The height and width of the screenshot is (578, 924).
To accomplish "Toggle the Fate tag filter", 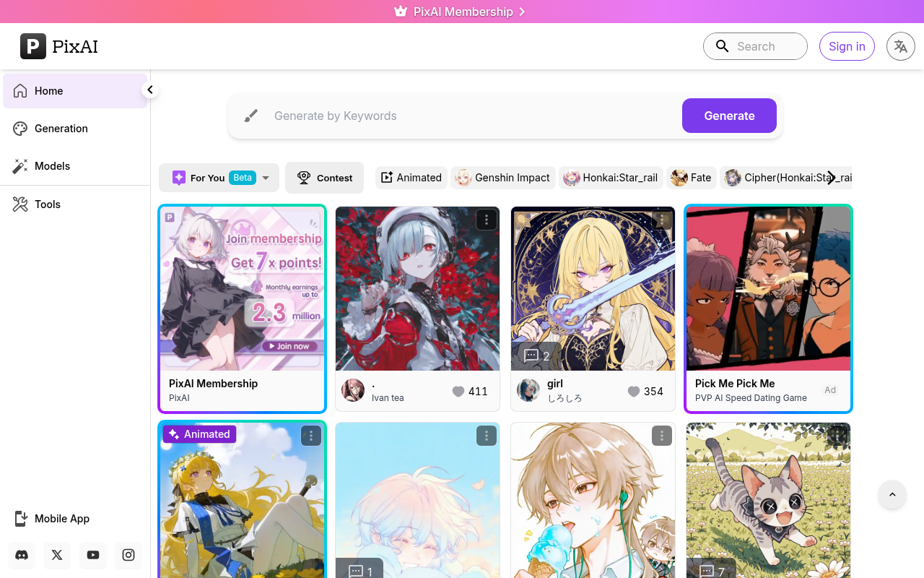I will [692, 177].
